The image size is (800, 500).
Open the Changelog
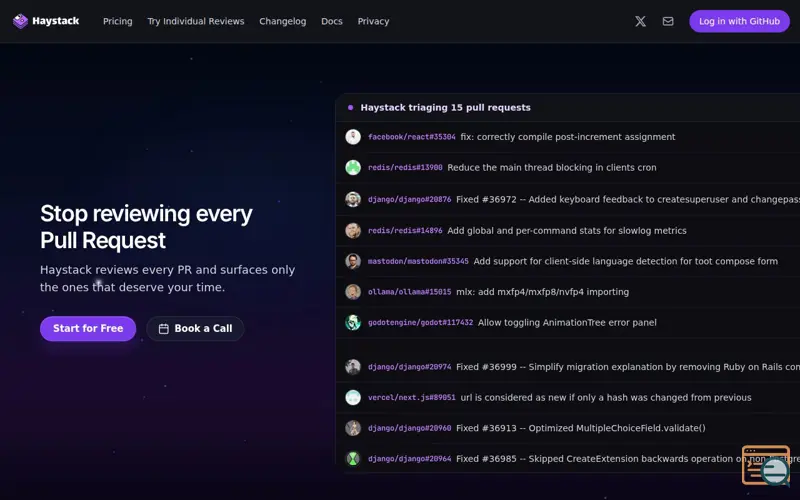283,21
